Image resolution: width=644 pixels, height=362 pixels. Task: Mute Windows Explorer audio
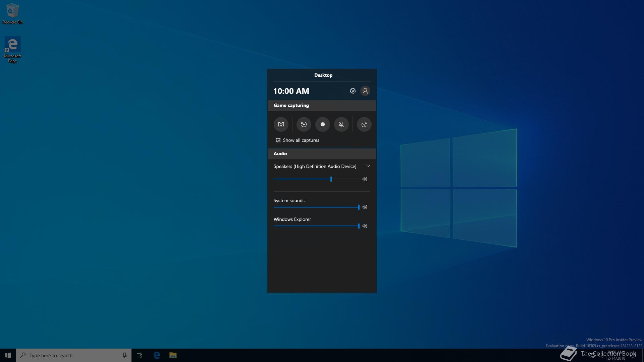[x=365, y=226]
